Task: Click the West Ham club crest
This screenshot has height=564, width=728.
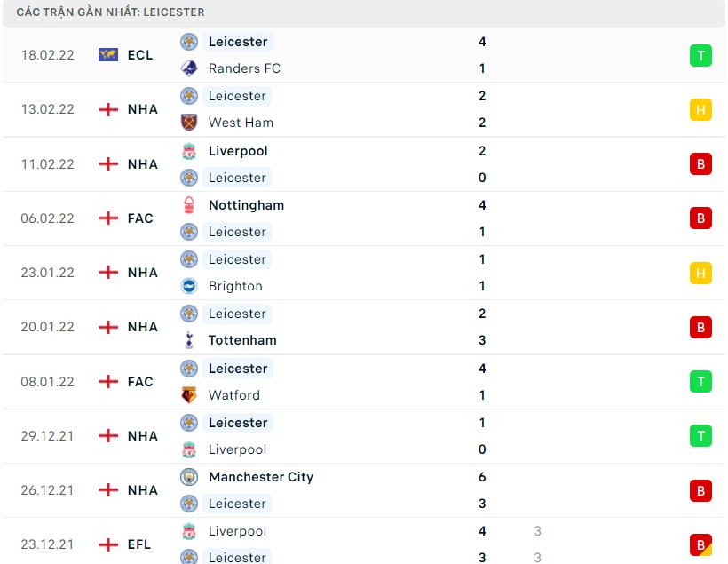Action: click(x=189, y=123)
